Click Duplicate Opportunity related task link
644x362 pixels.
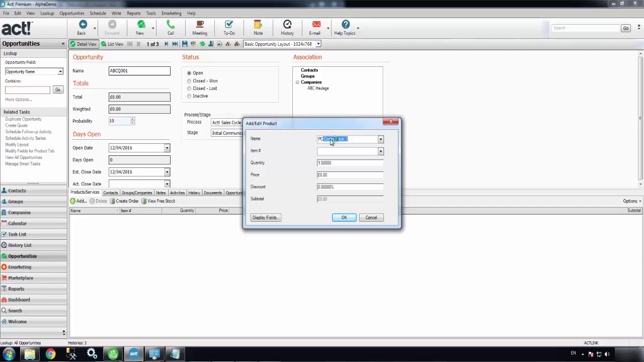(23, 119)
